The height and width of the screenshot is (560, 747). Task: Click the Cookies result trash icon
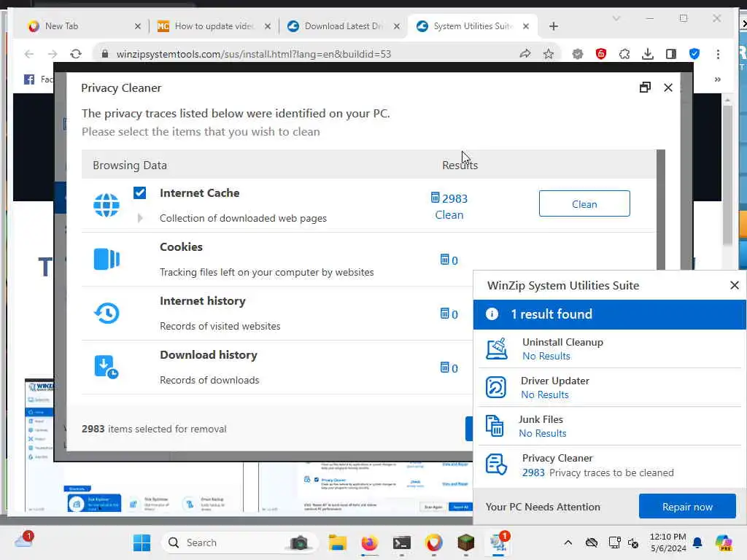444,260
